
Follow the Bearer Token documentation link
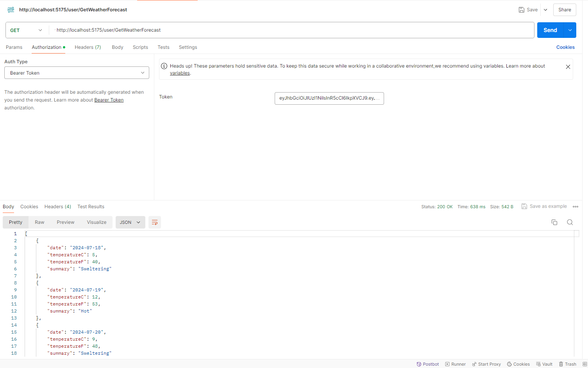pos(109,100)
